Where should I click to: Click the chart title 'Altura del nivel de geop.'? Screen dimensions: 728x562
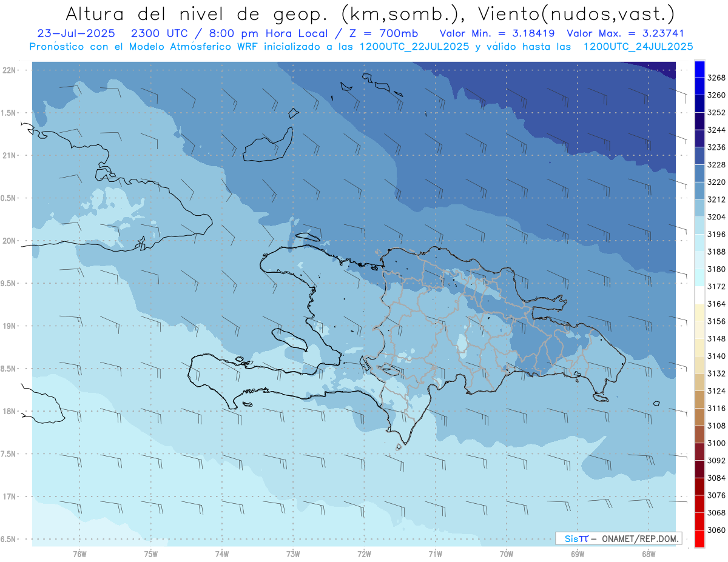[196, 13]
